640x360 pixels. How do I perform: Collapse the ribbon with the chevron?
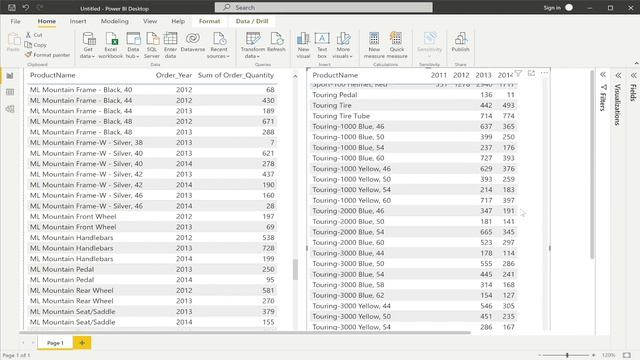(x=636, y=63)
